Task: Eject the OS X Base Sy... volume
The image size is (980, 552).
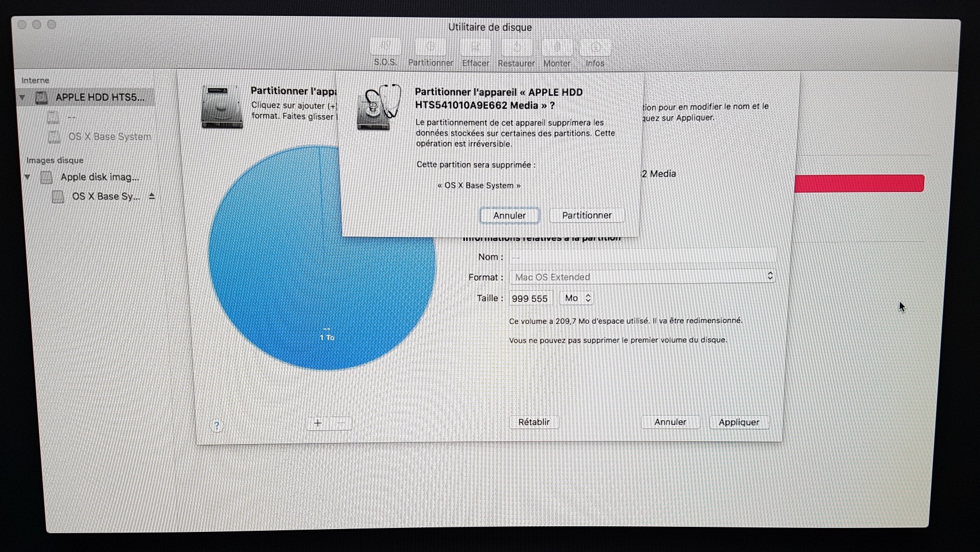Action: (152, 196)
